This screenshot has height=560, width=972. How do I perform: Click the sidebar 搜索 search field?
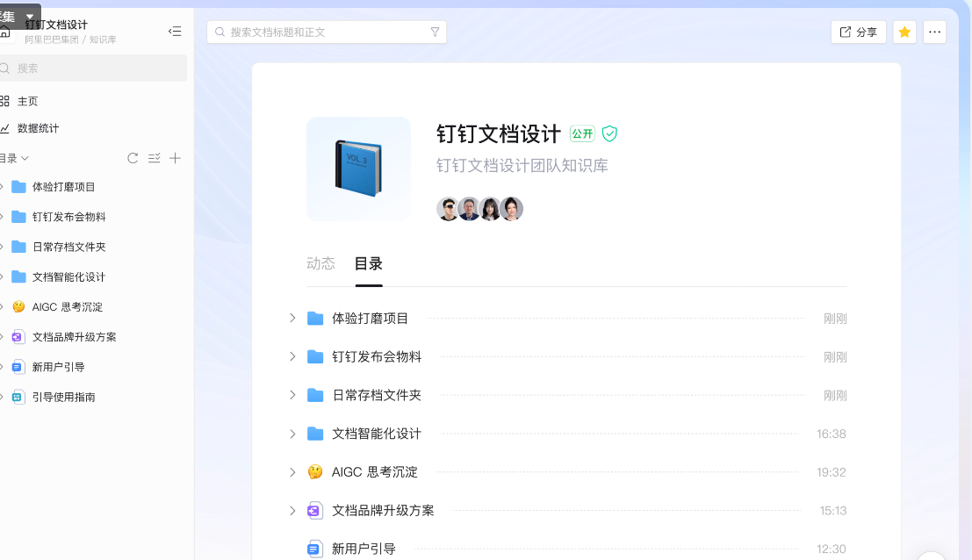[93, 68]
